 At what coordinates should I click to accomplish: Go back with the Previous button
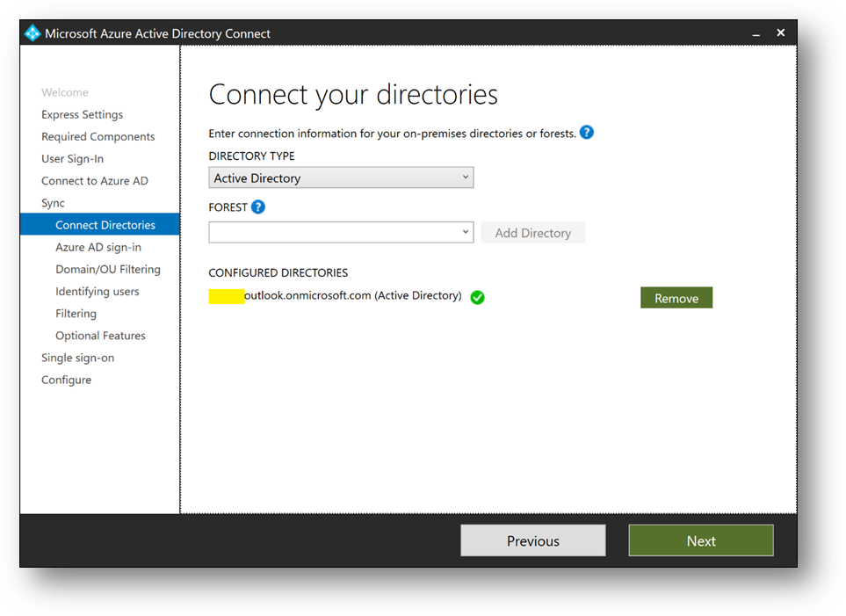tap(533, 540)
